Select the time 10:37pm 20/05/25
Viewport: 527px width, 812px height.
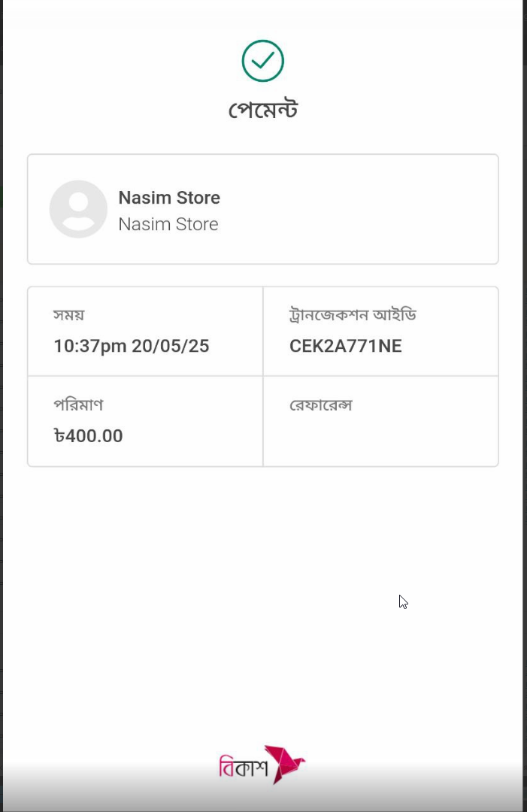point(132,346)
